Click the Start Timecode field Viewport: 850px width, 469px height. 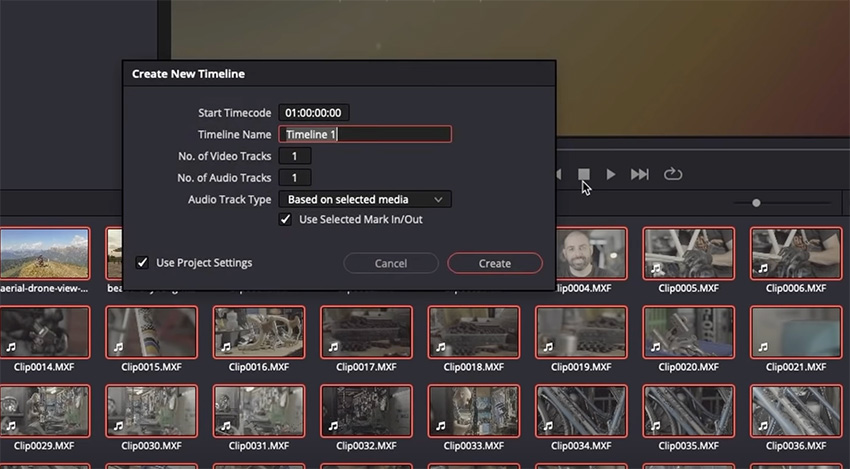click(x=314, y=113)
